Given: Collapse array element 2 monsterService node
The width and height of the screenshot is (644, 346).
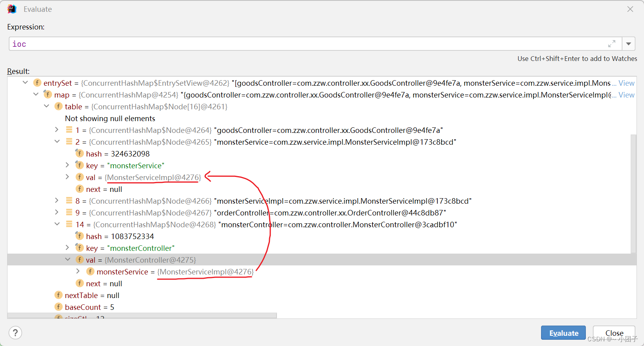Looking at the screenshot, I should 57,142.
